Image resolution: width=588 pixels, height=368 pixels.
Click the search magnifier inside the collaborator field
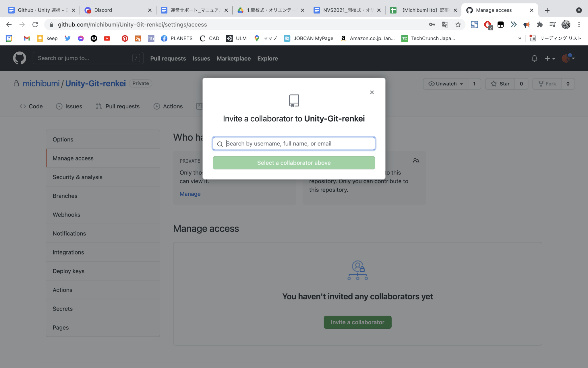220,144
